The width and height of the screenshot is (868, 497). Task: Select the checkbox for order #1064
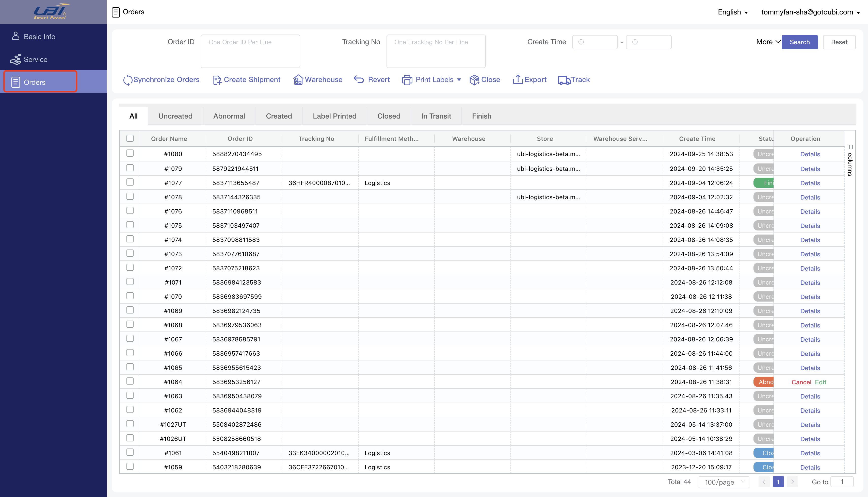[130, 381]
